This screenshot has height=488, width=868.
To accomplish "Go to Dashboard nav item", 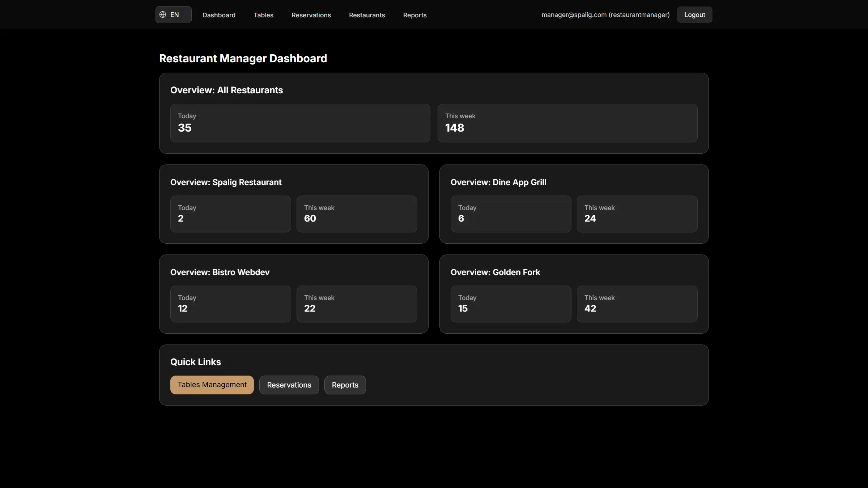I will tap(219, 15).
